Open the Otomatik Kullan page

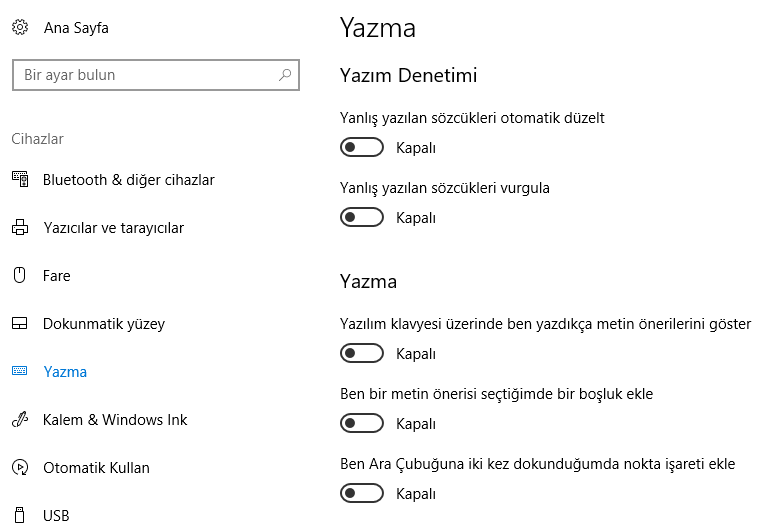tap(96, 468)
